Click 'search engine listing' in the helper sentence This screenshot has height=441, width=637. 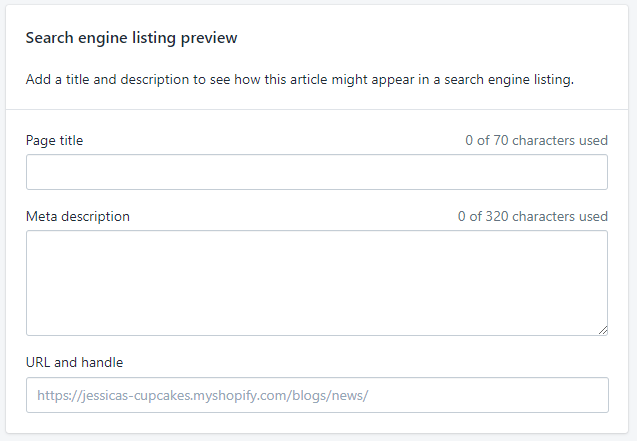[509, 80]
